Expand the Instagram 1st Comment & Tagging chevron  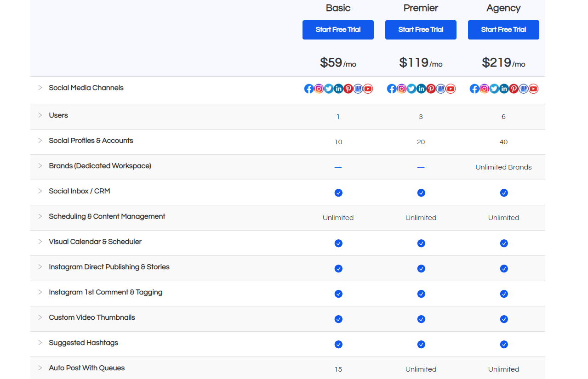(40, 292)
